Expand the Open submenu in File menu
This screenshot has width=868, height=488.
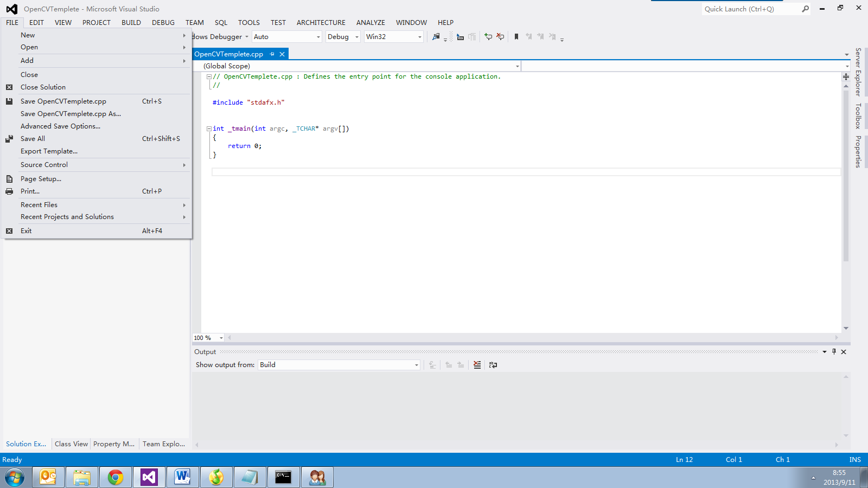pyautogui.click(x=97, y=47)
